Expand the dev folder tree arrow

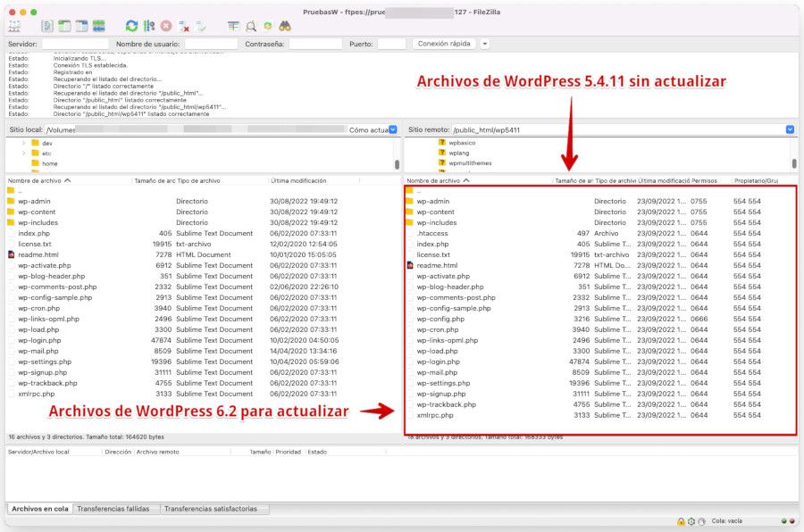pos(23,143)
